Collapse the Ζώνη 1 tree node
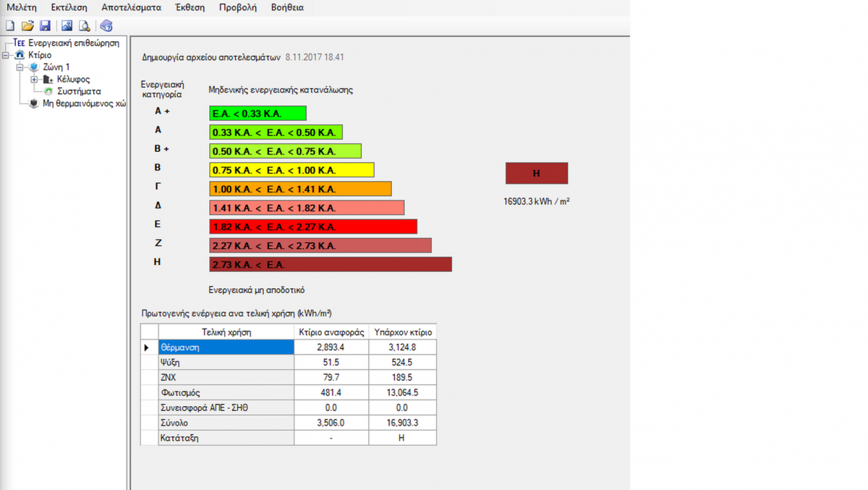 coord(20,67)
